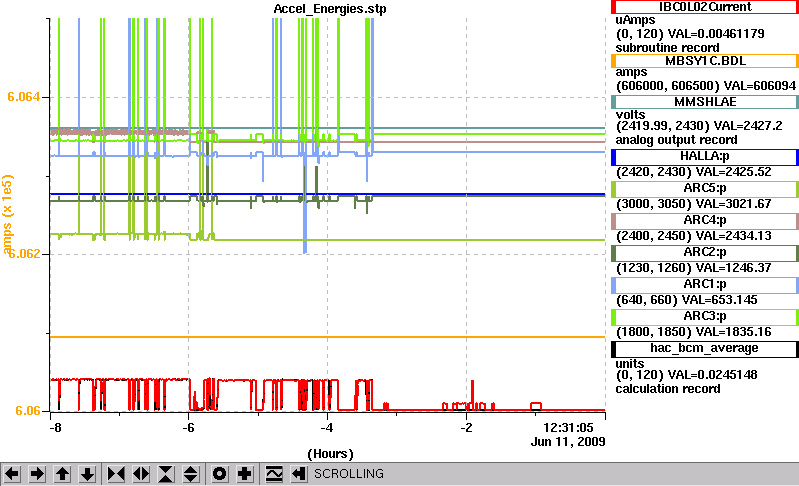Click the vertical zoom-out (up/down triangles) icon
Screen dimensions: 799x486
191,474
